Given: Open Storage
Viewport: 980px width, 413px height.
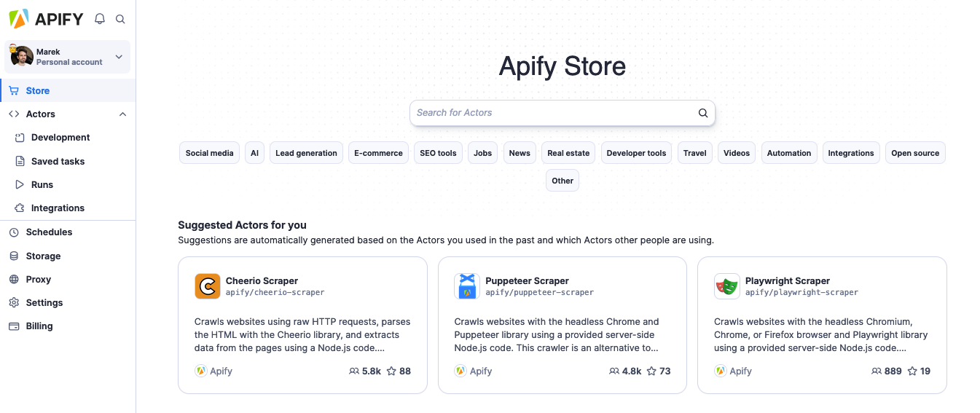Looking at the screenshot, I should [43, 256].
